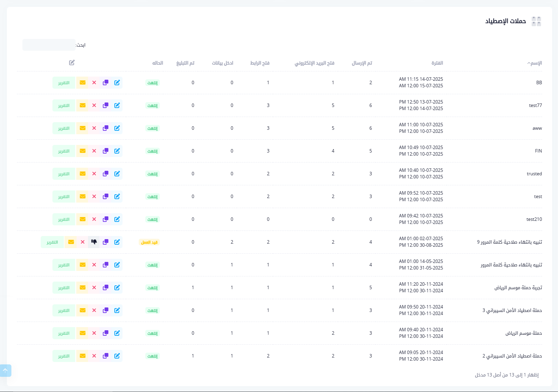Click the yellow envelope icon for FIN

click(x=82, y=151)
